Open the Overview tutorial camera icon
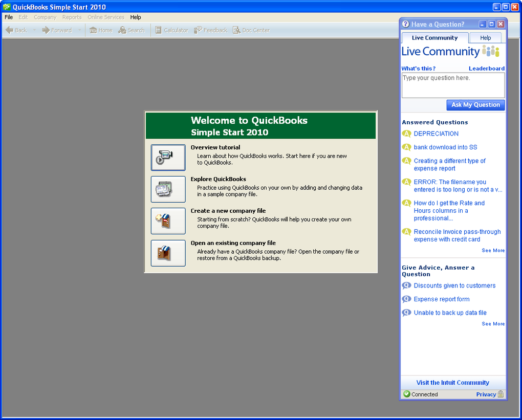This screenshot has height=420, width=522. click(x=168, y=158)
